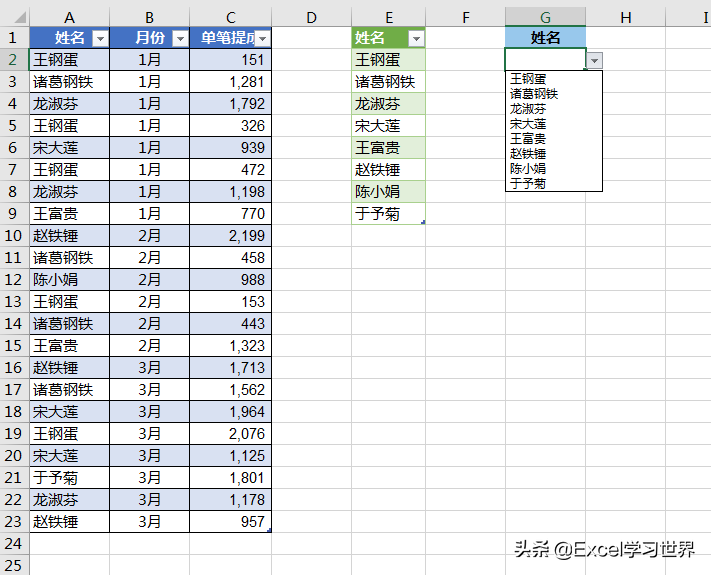The width and height of the screenshot is (711, 575).
Task: Select column D header
Action: coord(311,17)
